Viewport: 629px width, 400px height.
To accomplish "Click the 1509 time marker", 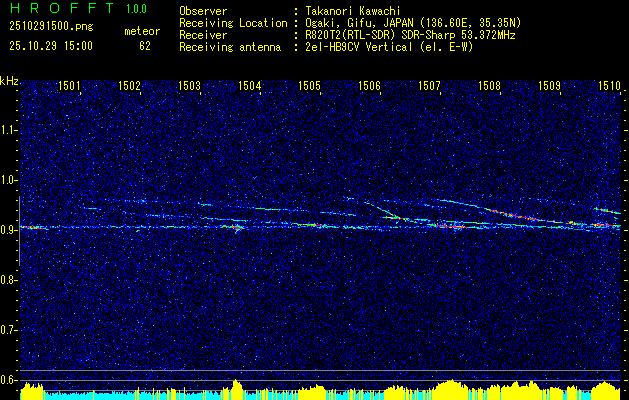I will point(550,85).
